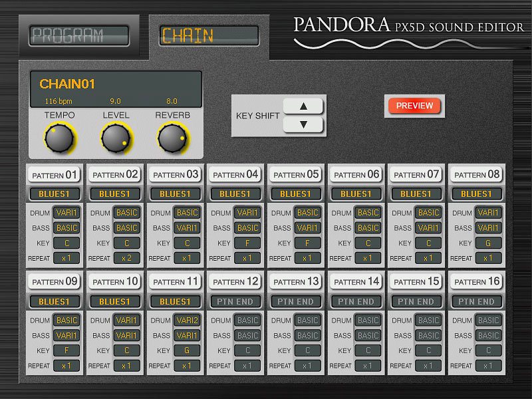532x399 pixels.
Task: Select the CHAIN tab
Action: coord(209,35)
